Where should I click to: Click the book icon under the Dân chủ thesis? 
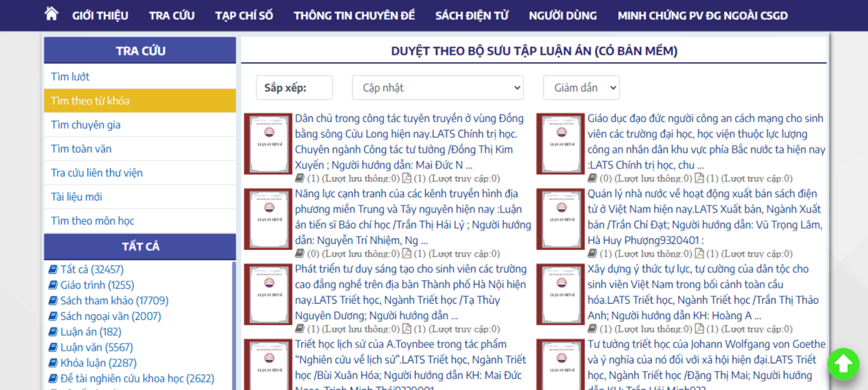pos(299,178)
